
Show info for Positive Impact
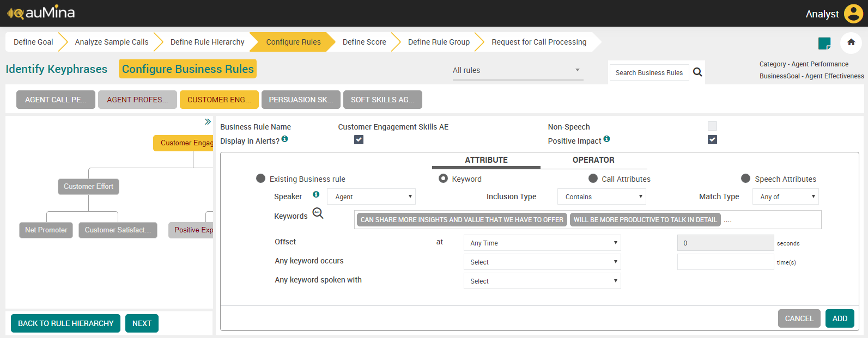coord(606,139)
